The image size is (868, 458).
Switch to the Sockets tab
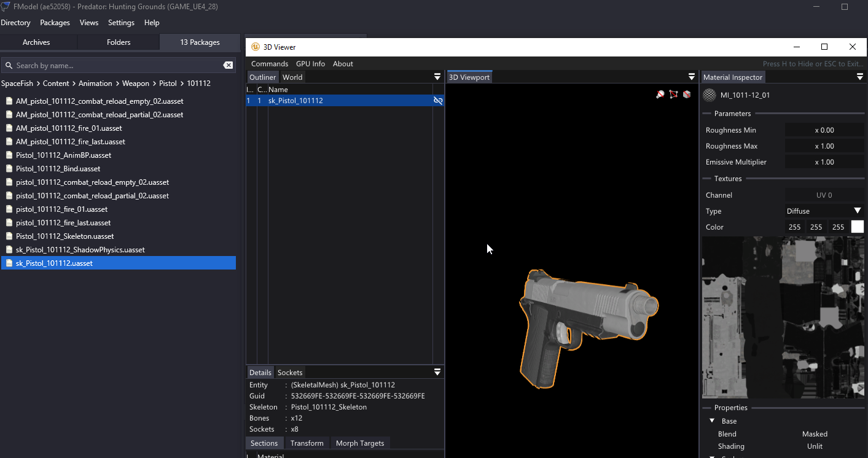290,373
